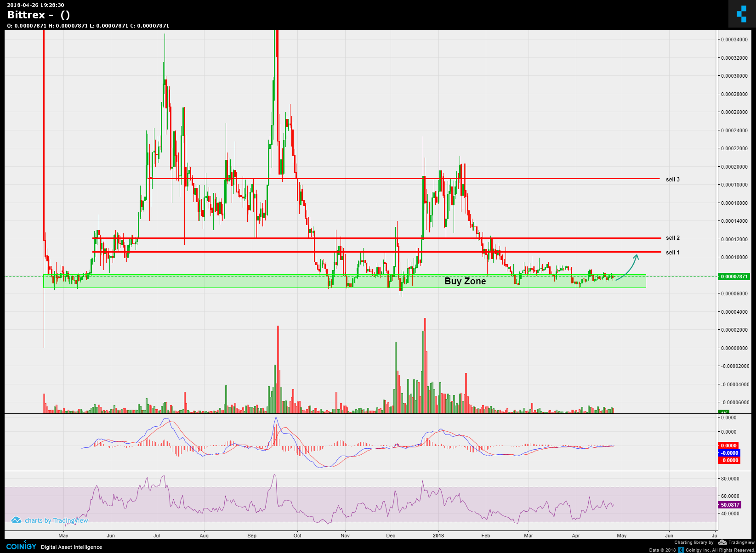Click the 0.00006000 price axis label
Image resolution: width=756 pixels, height=553 pixels.
coord(734,293)
